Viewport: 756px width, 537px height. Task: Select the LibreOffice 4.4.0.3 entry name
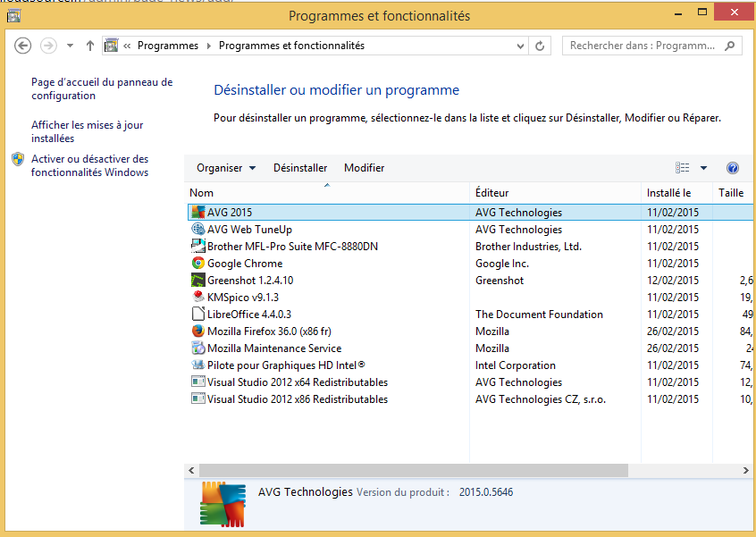249,315
